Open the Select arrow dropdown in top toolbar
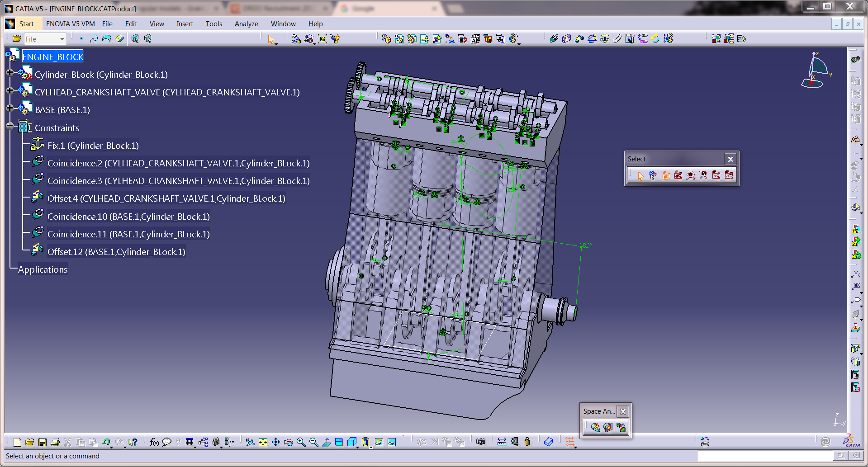This screenshot has height=467, width=868. [276, 43]
